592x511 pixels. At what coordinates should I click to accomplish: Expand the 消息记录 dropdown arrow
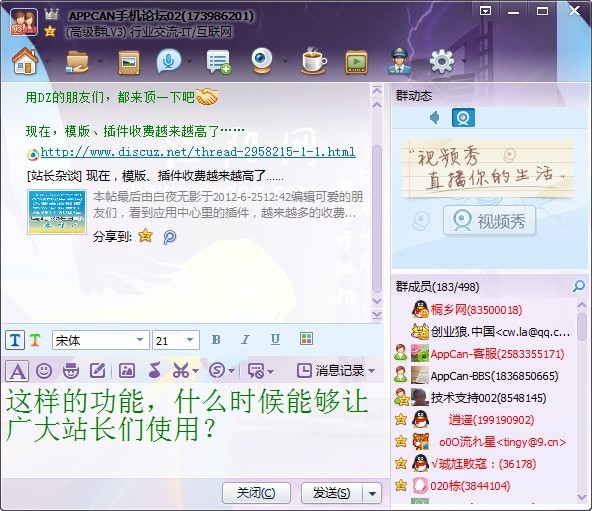pos(371,371)
